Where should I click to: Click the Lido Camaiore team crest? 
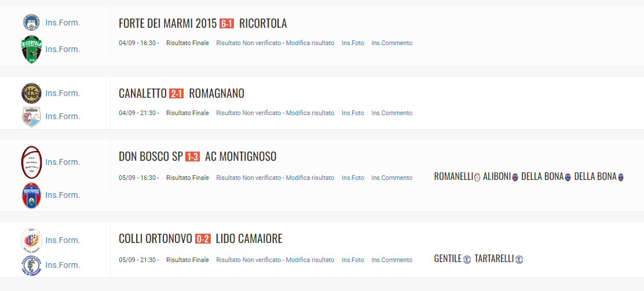(32, 265)
